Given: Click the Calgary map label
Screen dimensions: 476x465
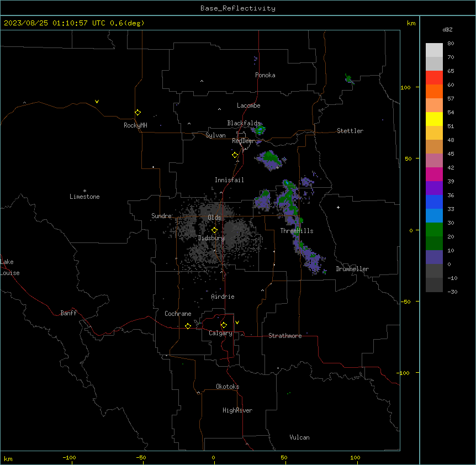Looking at the screenshot, I should pyautogui.click(x=221, y=333).
